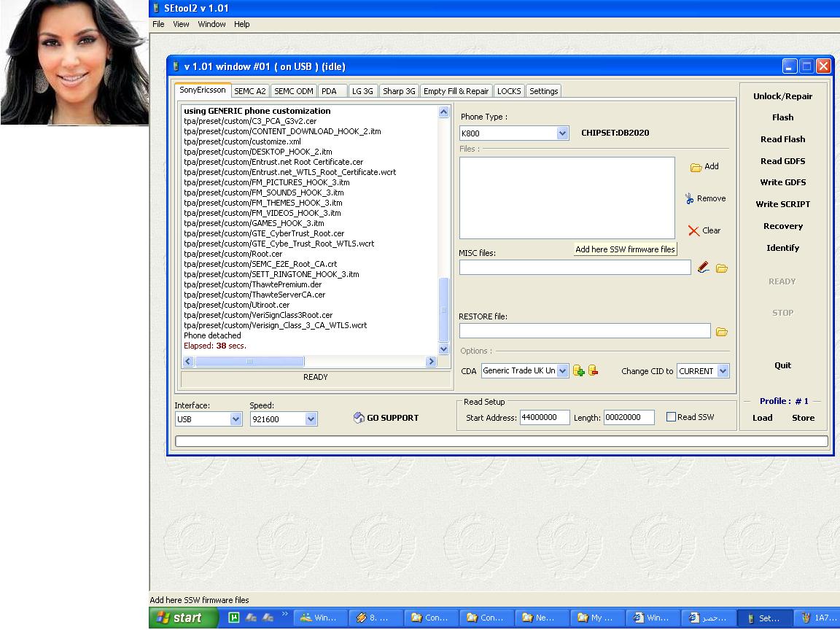Click the log horizontal scrollbar thumb

pyautogui.click(x=249, y=362)
